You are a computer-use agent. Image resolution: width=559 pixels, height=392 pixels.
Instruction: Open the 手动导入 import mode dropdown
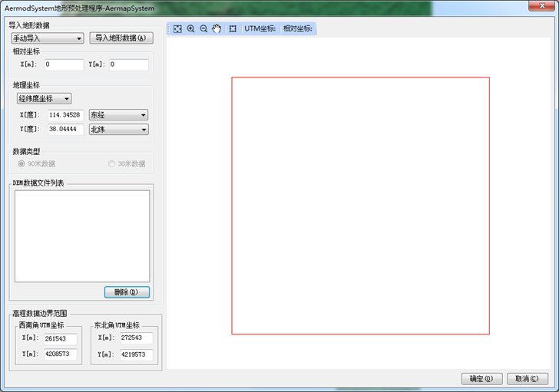tap(47, 38)
